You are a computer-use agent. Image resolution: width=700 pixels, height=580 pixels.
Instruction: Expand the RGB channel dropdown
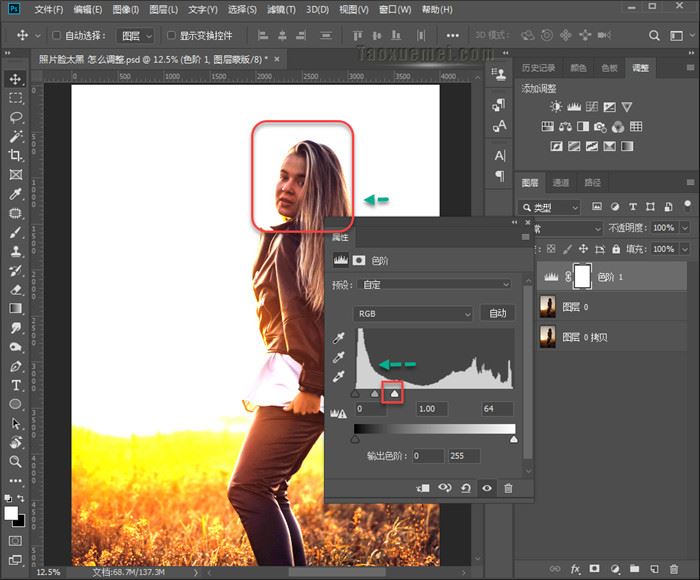coord(413,313)
